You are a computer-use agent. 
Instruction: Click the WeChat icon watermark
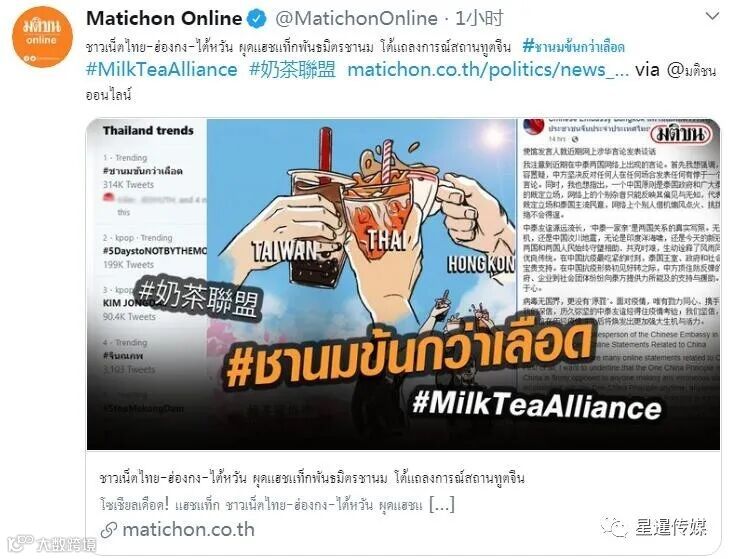point(614,526)
